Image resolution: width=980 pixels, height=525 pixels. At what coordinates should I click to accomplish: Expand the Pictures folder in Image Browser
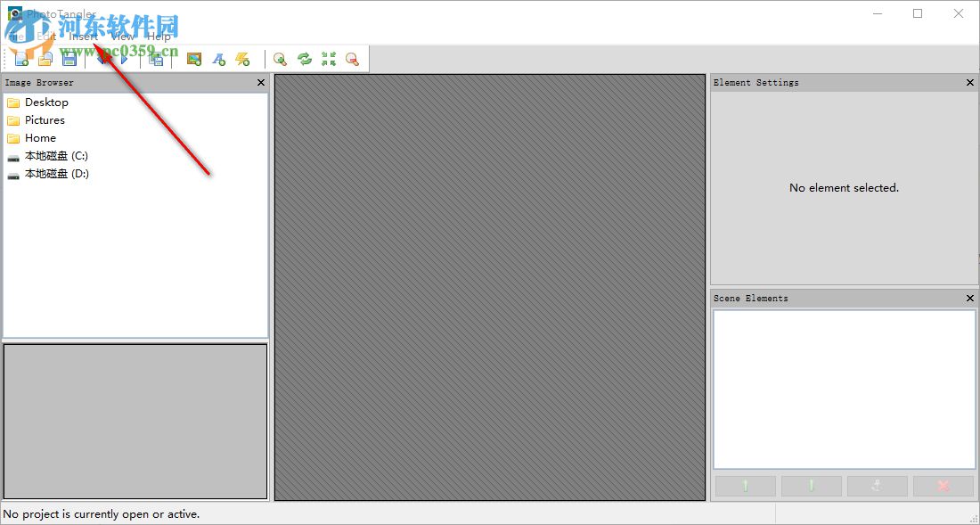coord(47,119)
